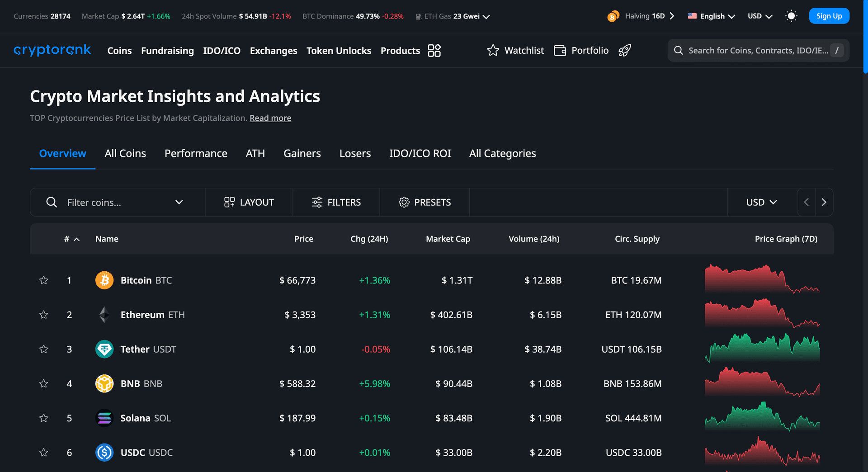This screenshot has width=868, height=472.
Task: Click the Ethereum logo icon
Action: (104, 315)
